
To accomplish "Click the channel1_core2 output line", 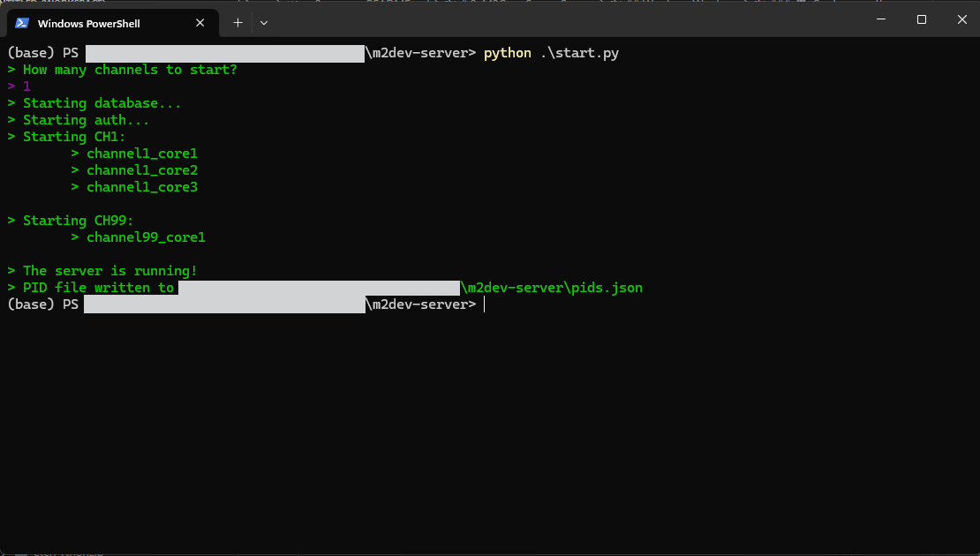I will pyautogui.click(x=141, y=170).
